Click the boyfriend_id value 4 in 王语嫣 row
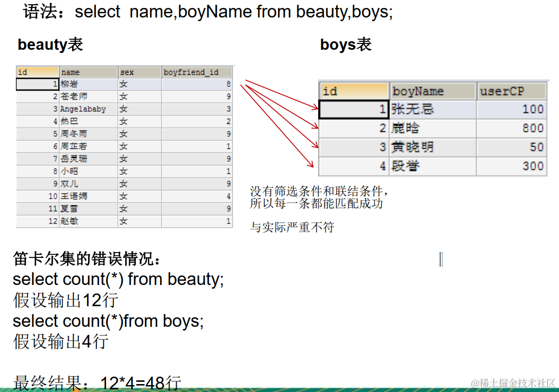This screenshot has width=559, height=392. pyautogui.click(x=197, y=196)
